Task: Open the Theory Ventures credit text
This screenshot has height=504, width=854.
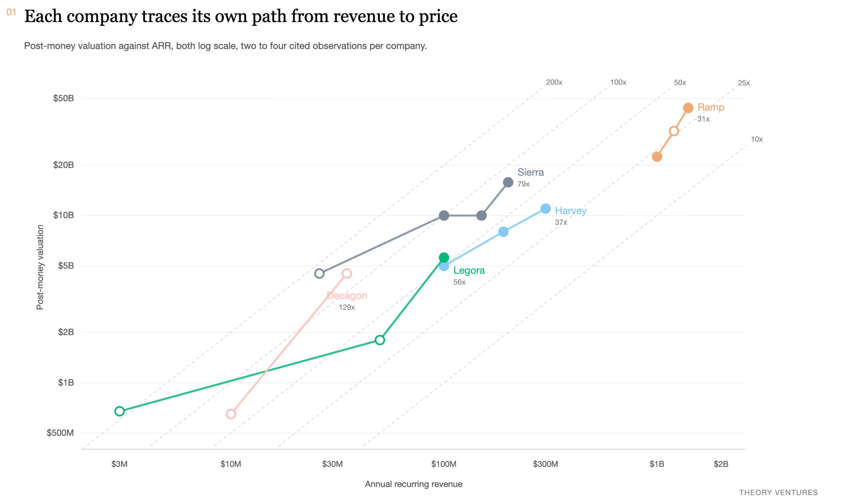Action: click(778, 492)
